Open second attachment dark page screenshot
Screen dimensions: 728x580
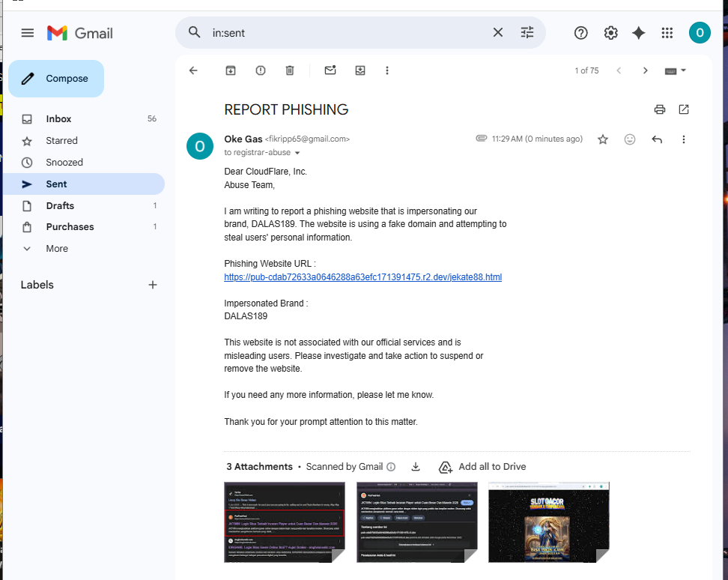coord(417,522)
